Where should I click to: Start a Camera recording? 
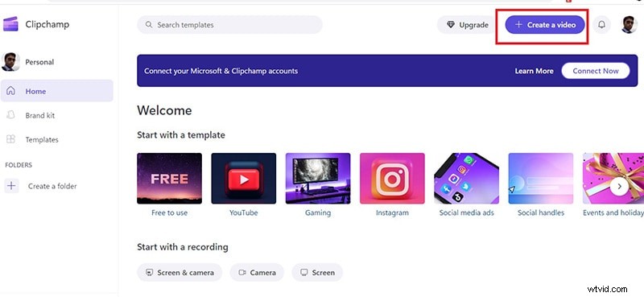tap(257, 272)
